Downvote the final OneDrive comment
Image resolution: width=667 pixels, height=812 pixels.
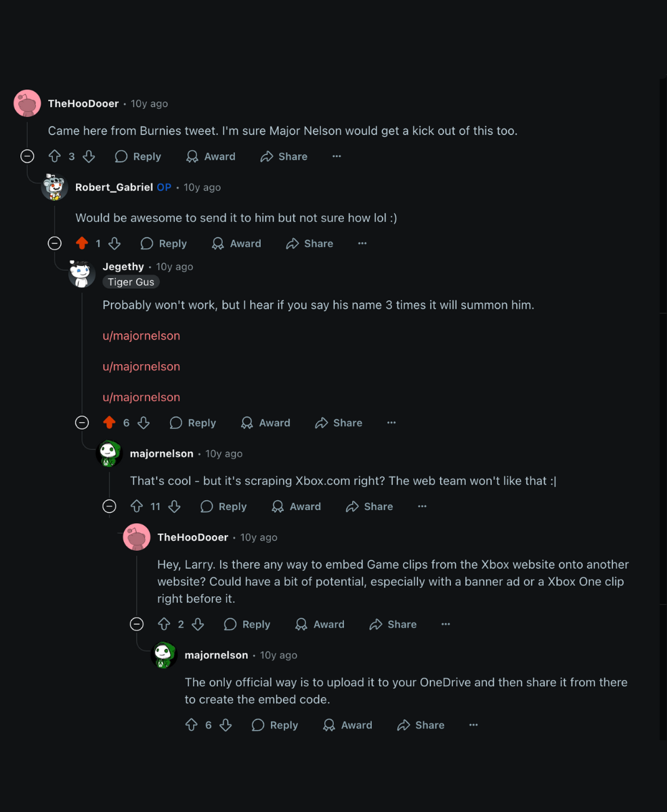point(225,725)
